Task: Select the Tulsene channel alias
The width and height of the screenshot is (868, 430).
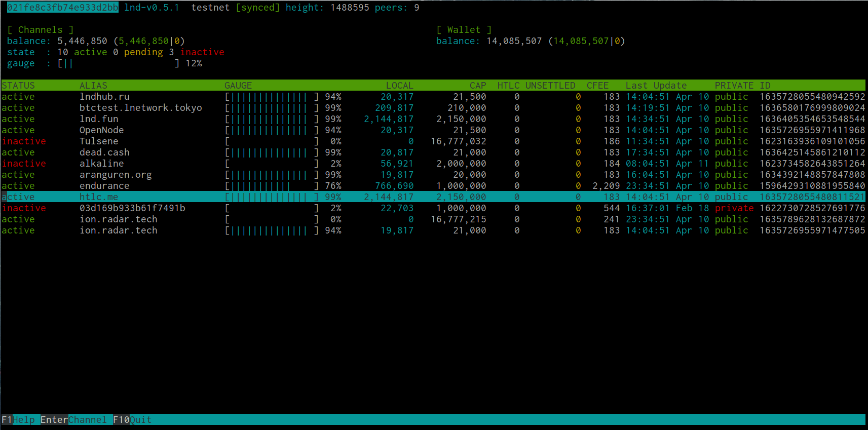Action: pos(99,141)
